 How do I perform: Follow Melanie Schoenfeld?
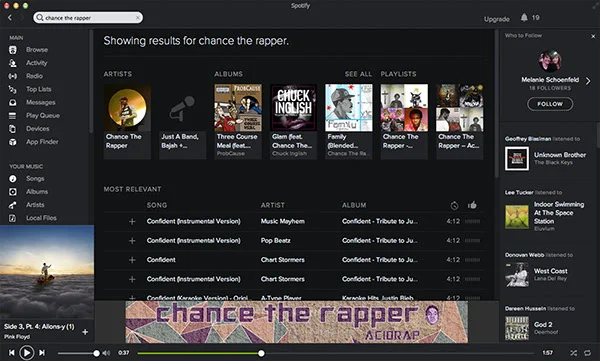550,104
